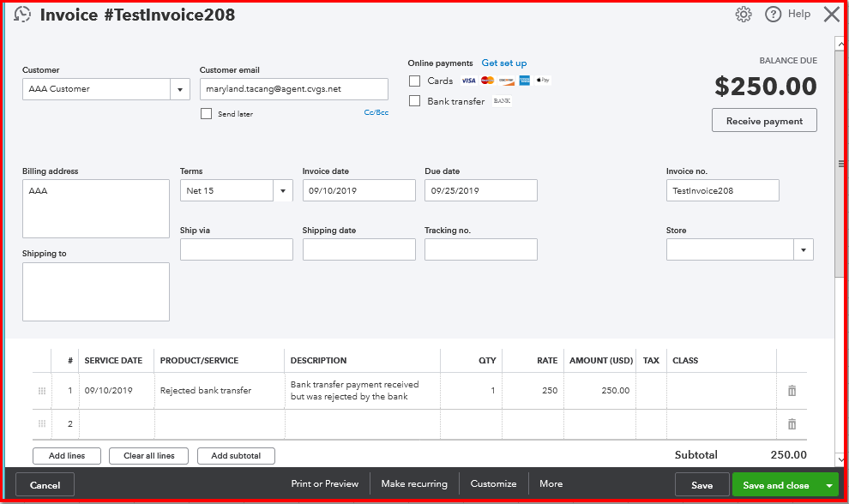Screen dimensions: 849x504
Task: Click the scrollbar down arrow
Action: [840, 459]
